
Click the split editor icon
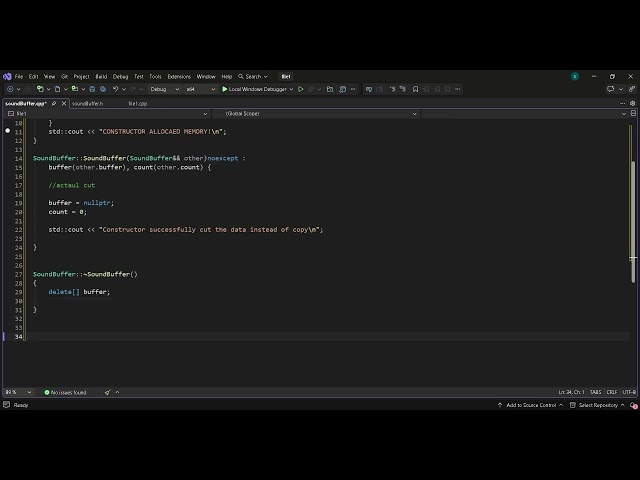pyautogui.click(x=633, y=113)
